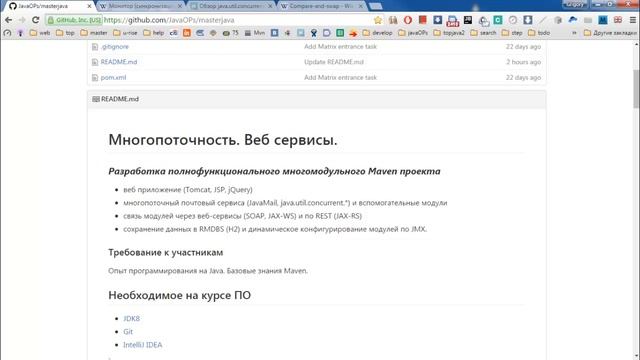Open the search bookmarks folder
The width and height of the screenshot is (640, 360).
[483, 33]
